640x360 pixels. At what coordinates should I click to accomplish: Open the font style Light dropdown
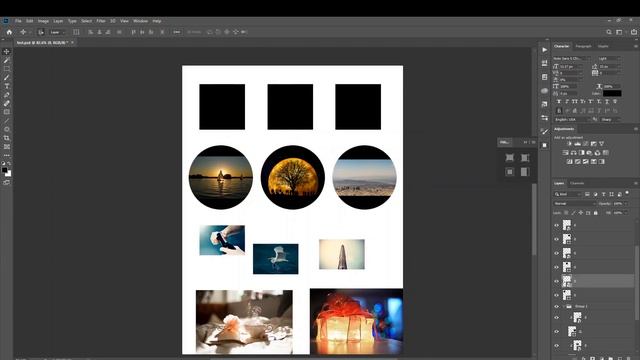tap(609, 58)
